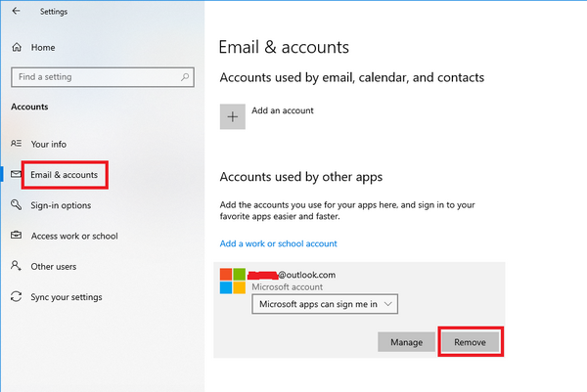The image size is (587, 392).
Task: Click the Sync your settings arrows icon
Action: click(16, 296)
